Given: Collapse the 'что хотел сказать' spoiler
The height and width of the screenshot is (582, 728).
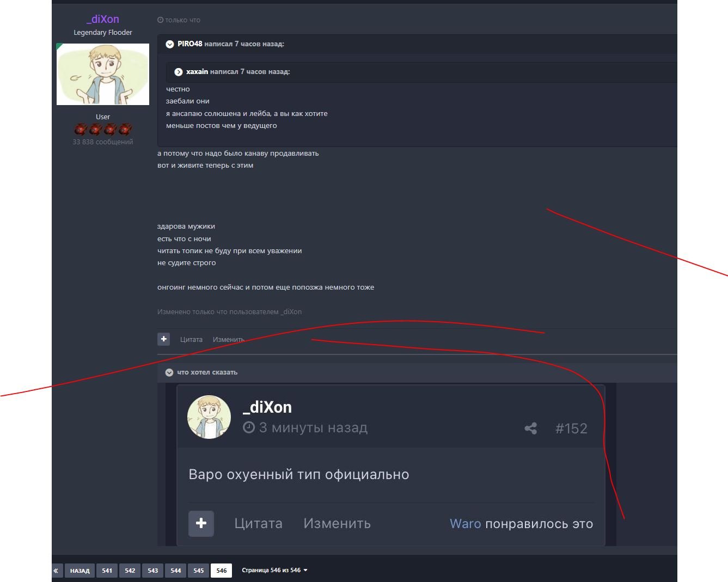Looking at the screenshot, I should pyautogui.click(x=169, y=372).
